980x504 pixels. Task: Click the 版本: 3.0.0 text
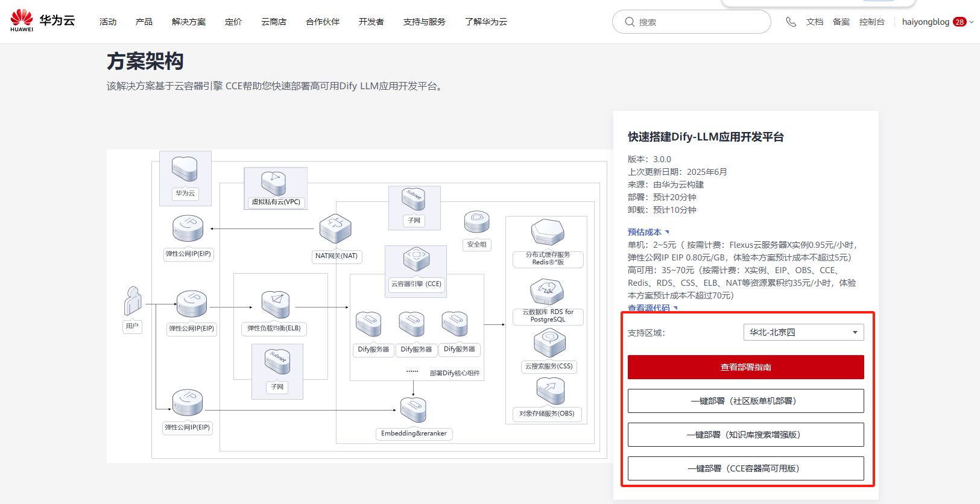pos(650,159)
